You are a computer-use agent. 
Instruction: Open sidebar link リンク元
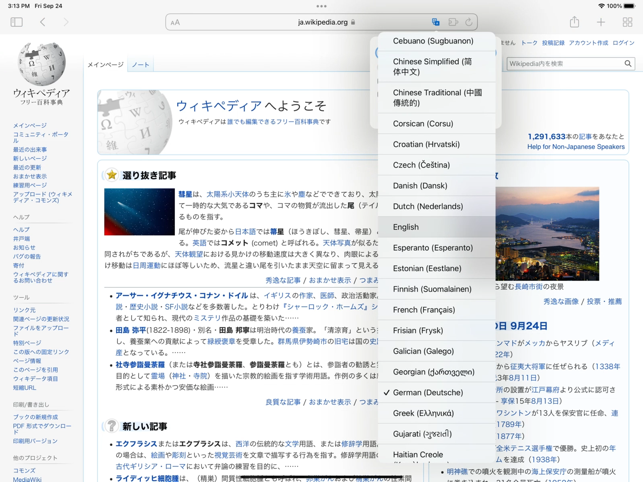24,310
